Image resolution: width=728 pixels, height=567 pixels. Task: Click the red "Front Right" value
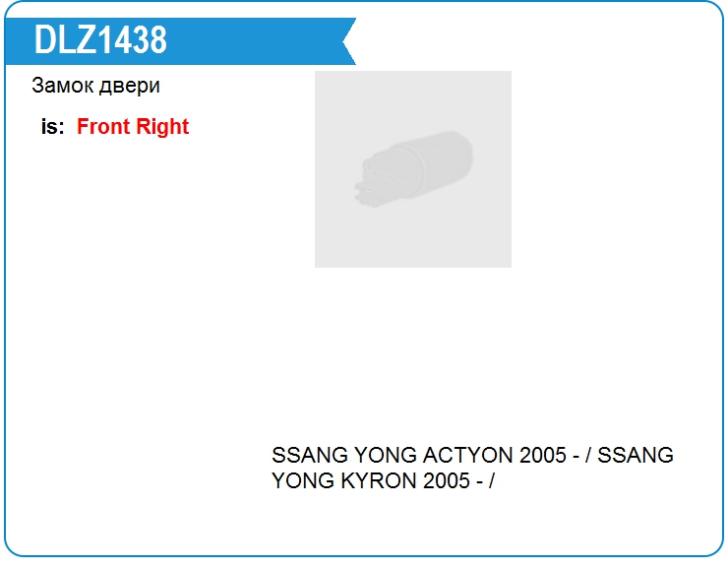pyautogui.click(x=133, y=127)
